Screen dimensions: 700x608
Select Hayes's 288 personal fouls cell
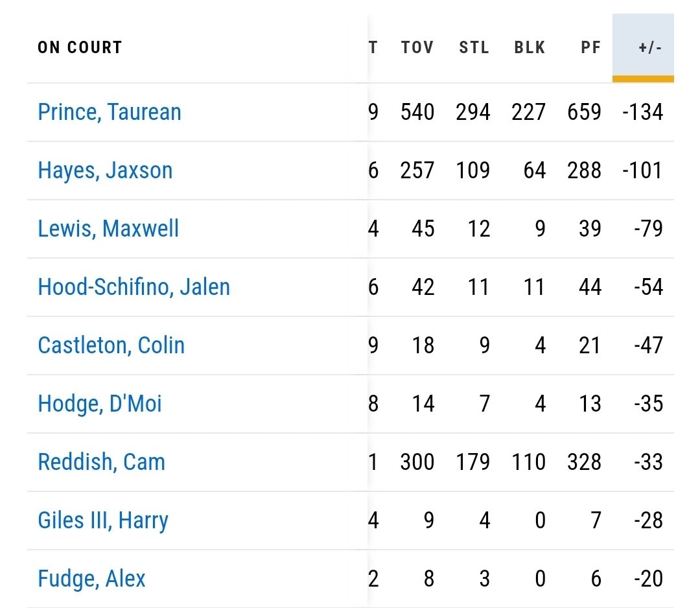point(584,170)
